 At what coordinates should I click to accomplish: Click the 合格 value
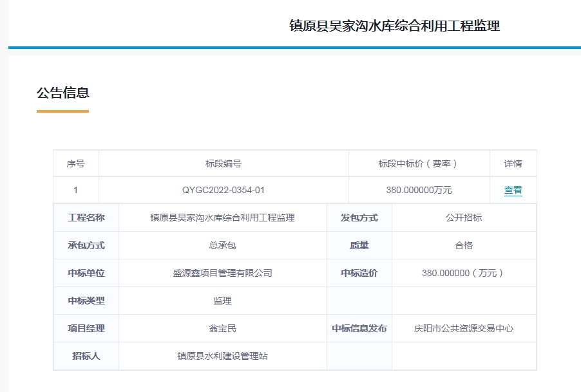[464, 245]
